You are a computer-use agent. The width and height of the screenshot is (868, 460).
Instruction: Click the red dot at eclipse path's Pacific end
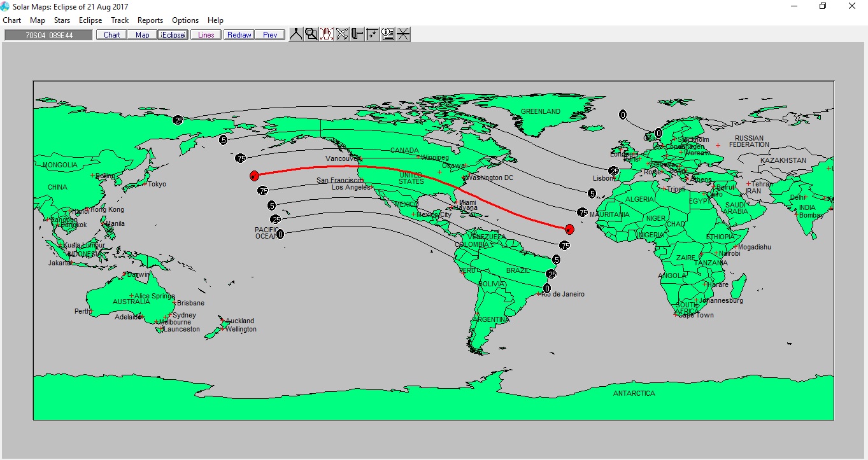[x=254, y=176]
